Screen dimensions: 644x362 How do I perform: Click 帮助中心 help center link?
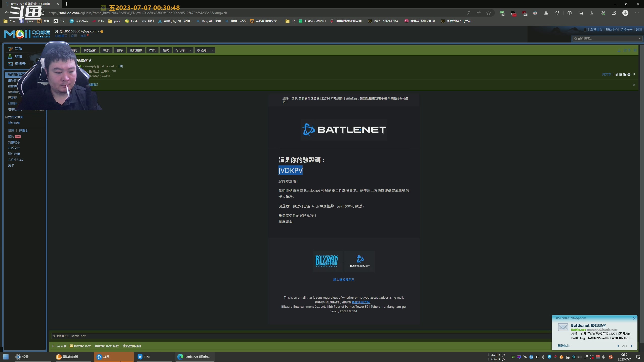[x=612, y=30]
